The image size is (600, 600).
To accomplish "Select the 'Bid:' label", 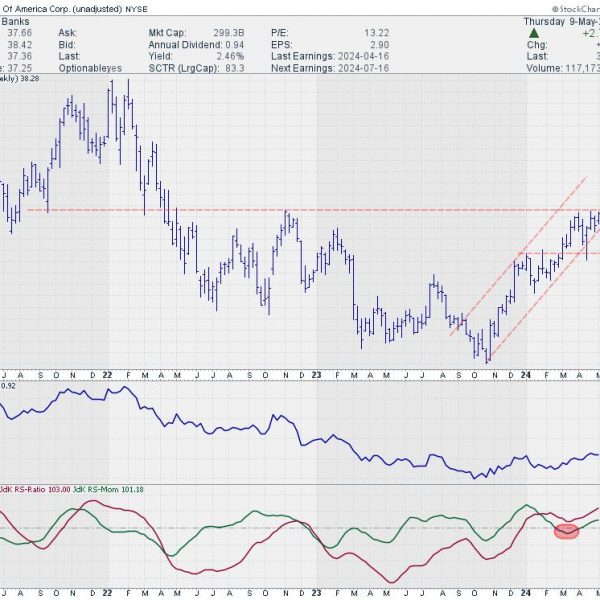I will [67, 45].
